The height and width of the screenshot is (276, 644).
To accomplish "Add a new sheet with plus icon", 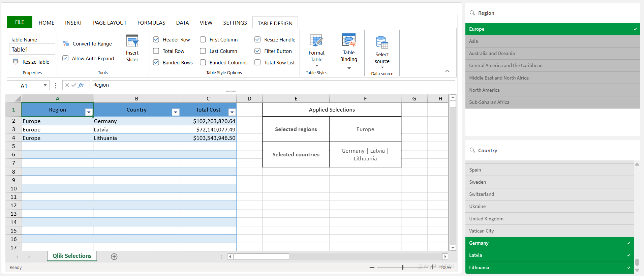I will (114, 256).
